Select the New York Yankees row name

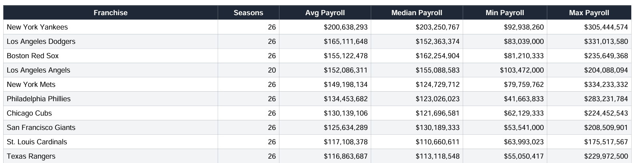click(x=37, y=27)
